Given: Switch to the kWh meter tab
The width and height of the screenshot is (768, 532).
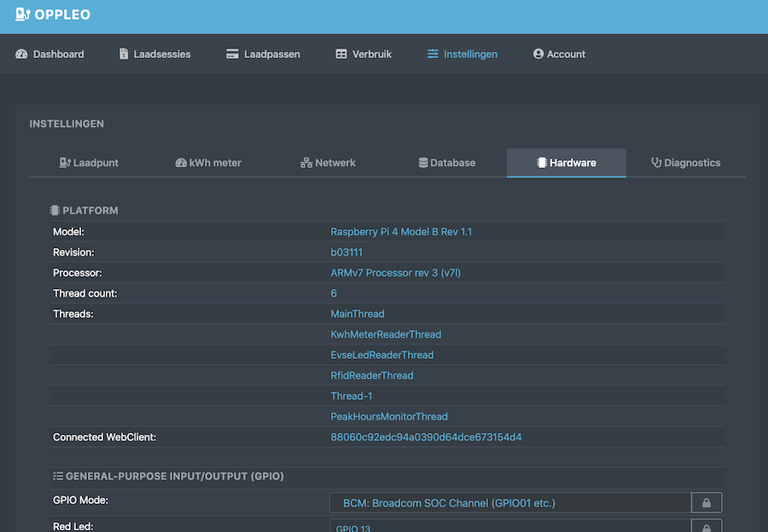Looking at the screenshot, I should pos(208,163).
